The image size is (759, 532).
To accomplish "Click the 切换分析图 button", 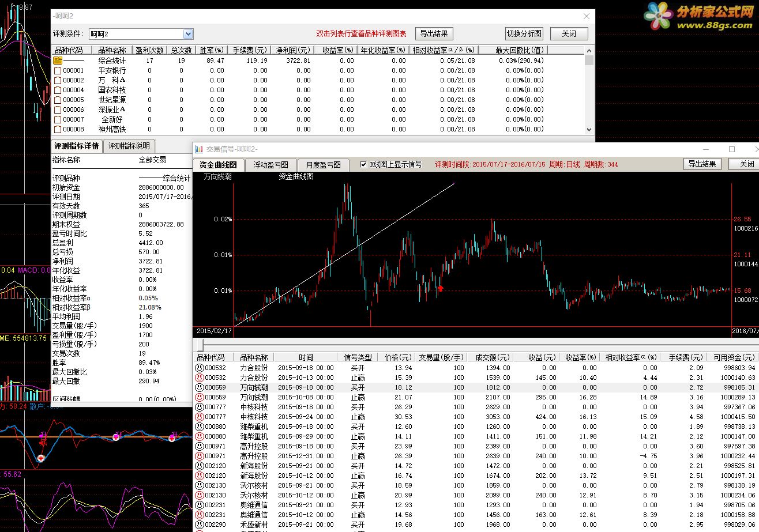I will click(x=524, y=33).
